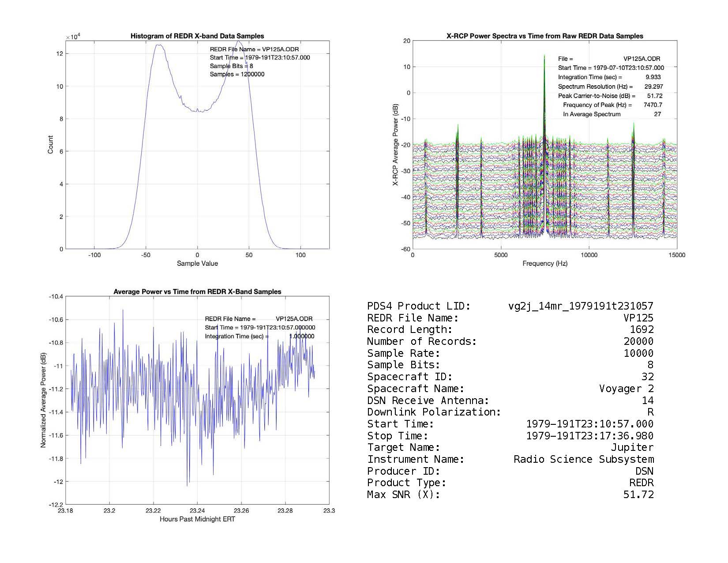
Task: Click the Frequency (Hz) axis label
Action: [x=544, y=264]
